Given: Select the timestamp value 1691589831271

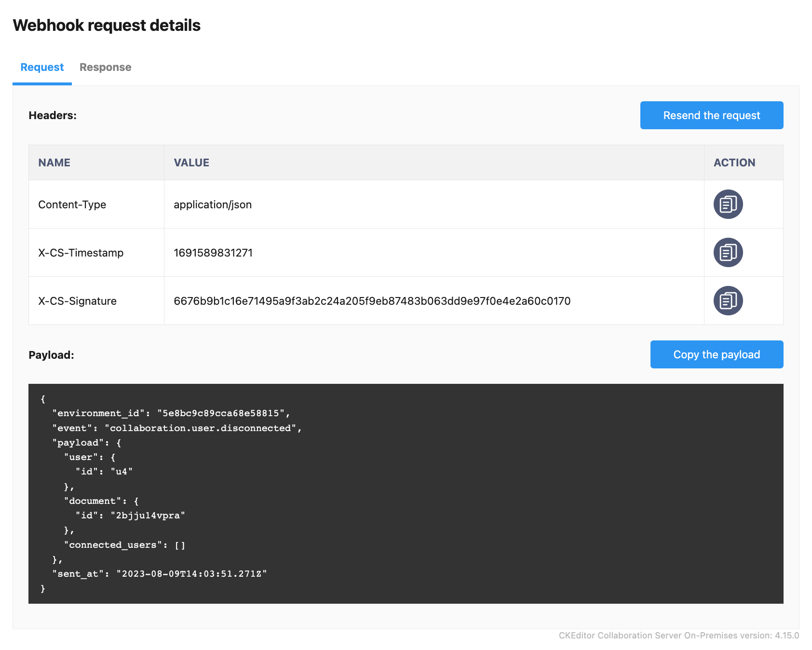Looking at the screenshot, I should (213, 253).
